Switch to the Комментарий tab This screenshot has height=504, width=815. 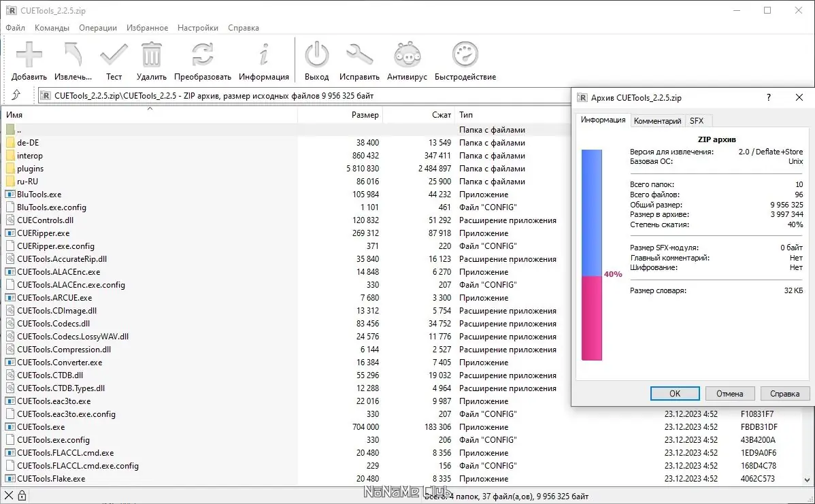point(657,120)
